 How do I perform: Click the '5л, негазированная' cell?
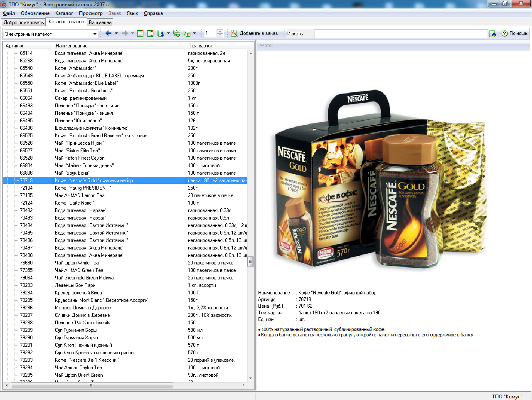[x=209, y=61]
